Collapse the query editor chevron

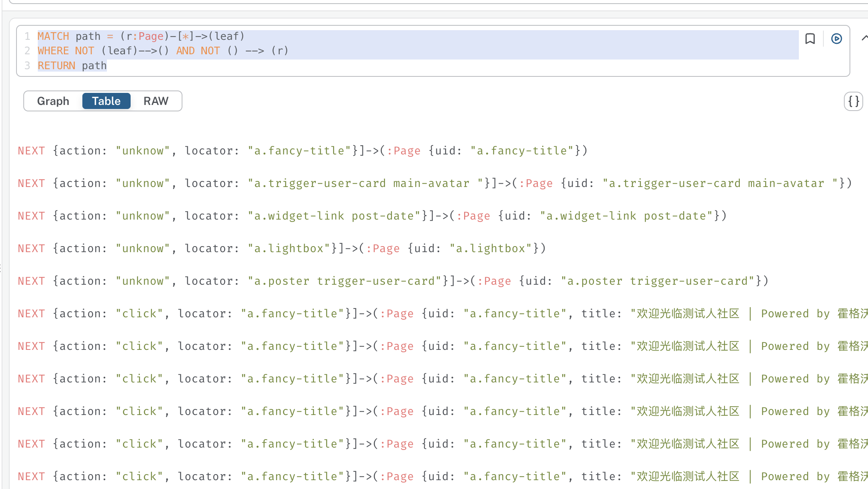tap(864, 38)
